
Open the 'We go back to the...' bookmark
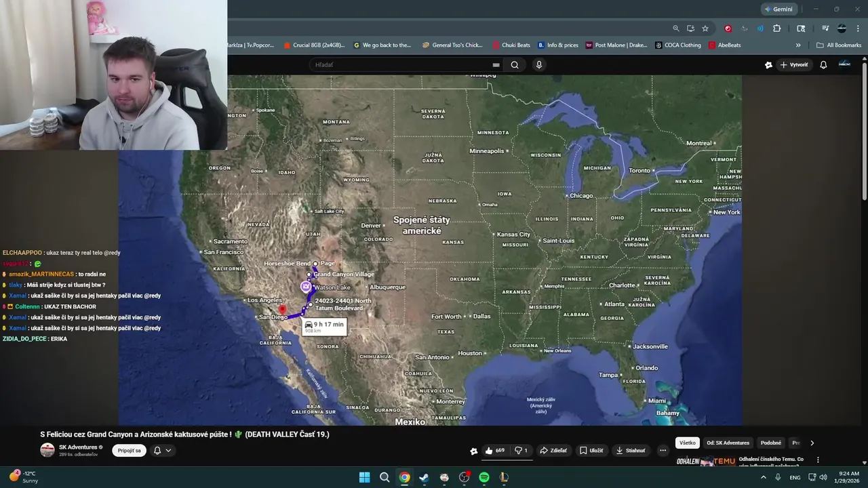pyautogui.click(x=382, y=45)
